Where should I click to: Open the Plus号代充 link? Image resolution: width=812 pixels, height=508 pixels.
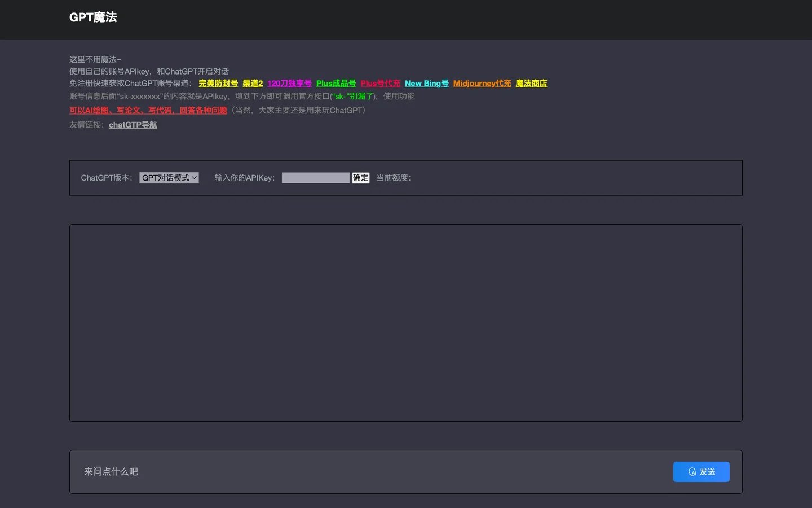pyautogui.click(x=381, y=84)
